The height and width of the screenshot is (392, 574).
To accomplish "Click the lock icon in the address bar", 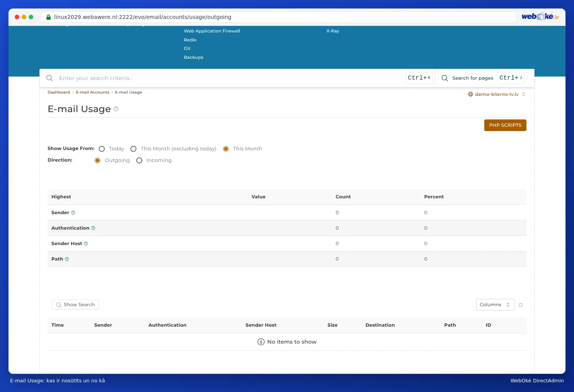I will click(x=48, y=17).
